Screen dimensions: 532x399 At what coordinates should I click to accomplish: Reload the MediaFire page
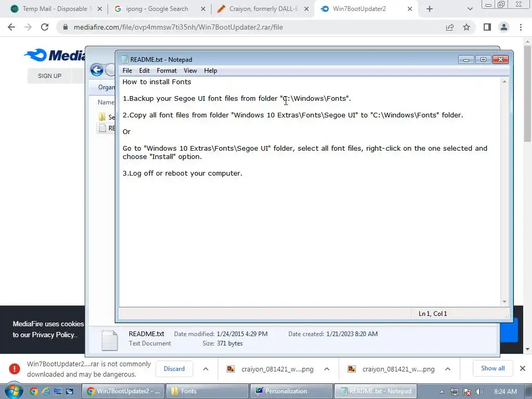tap(45, 27)
